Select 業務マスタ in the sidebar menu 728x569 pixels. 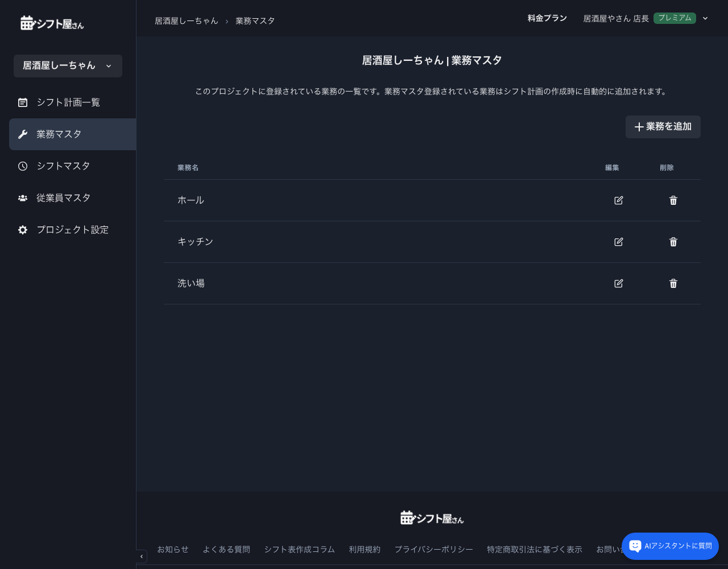[59, 134]
